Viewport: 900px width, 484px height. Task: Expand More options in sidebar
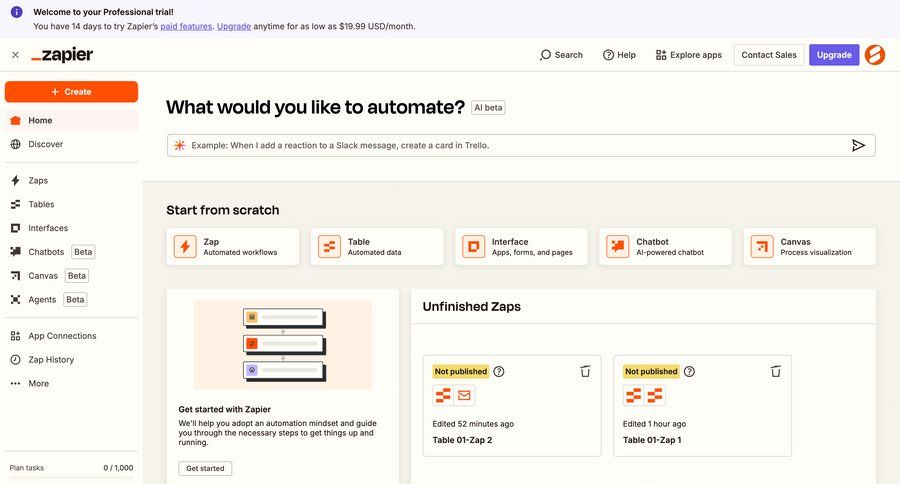point(71,384)
